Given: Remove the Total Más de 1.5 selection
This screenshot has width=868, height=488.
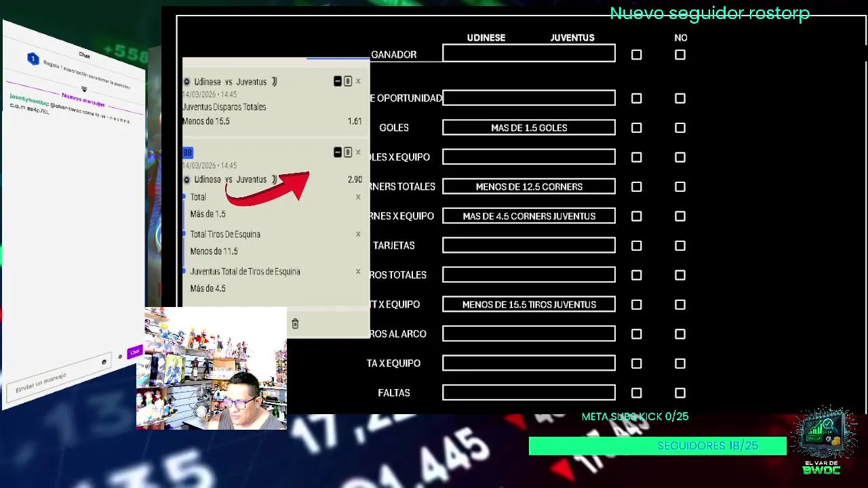Looking at the screenshot, I should point(358,197).
